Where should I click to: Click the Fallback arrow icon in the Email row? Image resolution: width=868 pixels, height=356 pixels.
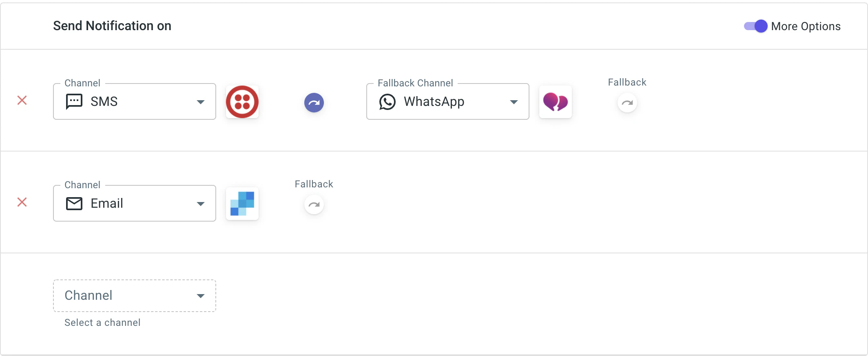[x=314, y=204]
